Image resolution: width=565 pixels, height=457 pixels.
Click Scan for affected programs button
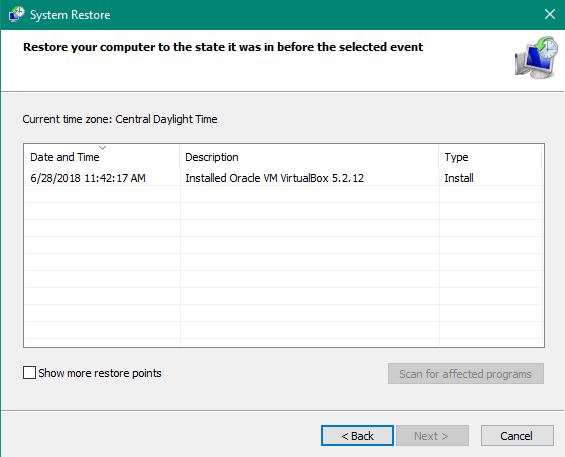[x=466, y=374]
